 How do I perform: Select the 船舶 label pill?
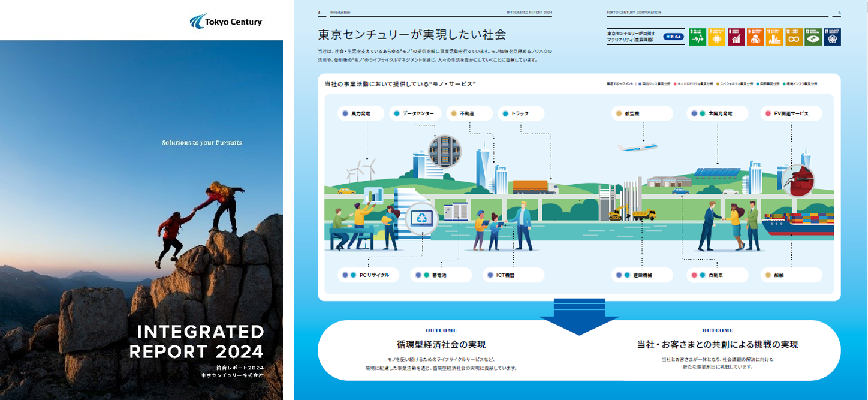click(791, 275)
